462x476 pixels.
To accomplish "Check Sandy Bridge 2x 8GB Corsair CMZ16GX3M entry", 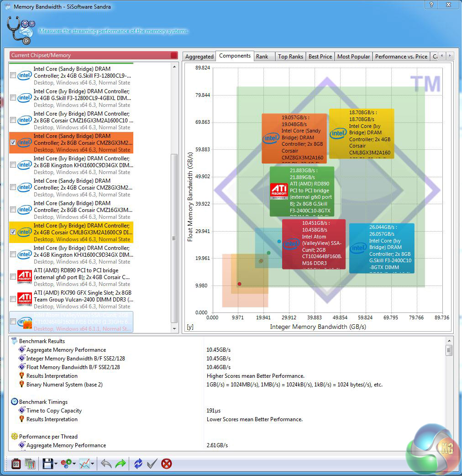I will click(x=13, y=210).
